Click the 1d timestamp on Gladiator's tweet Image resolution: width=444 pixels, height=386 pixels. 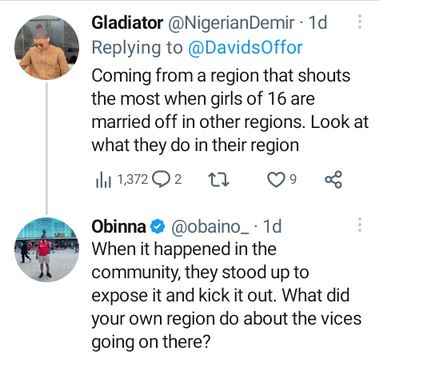coord(318,23)
